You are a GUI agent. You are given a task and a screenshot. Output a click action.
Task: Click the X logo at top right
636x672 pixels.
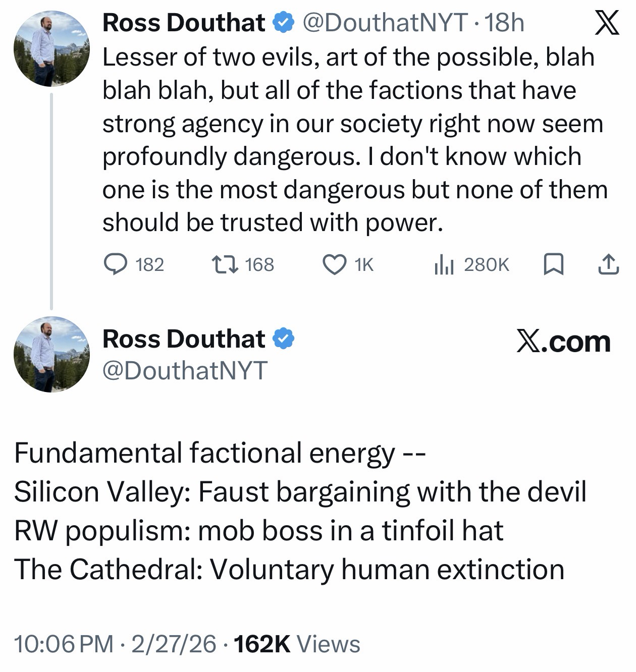[607, 24]
